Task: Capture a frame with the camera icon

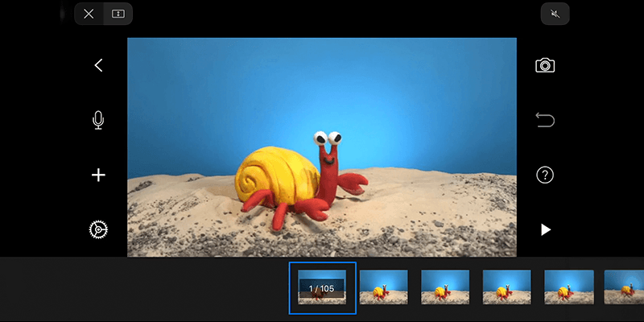Action: 545,65
